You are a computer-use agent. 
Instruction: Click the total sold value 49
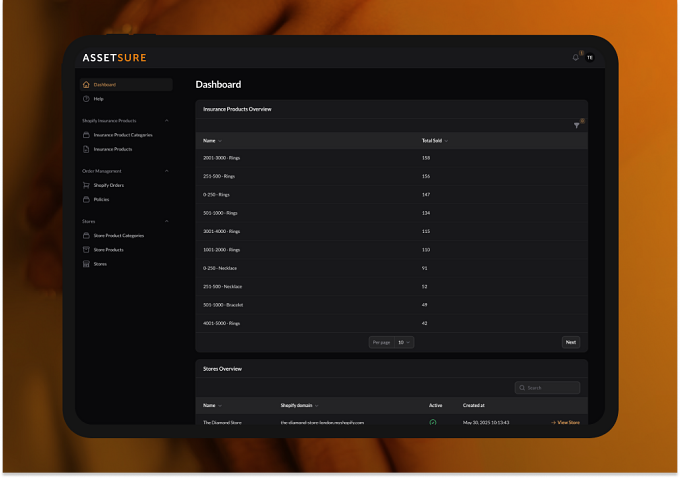click(425, 305)
